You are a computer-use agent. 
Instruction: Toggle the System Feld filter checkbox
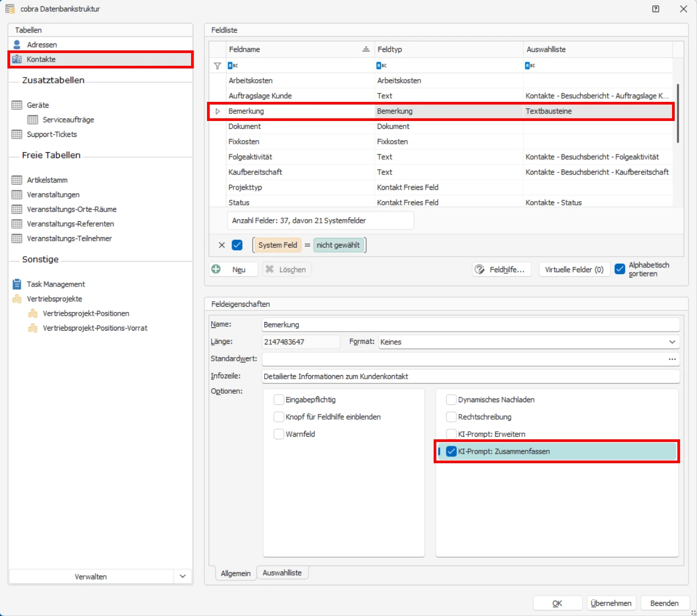237,245
